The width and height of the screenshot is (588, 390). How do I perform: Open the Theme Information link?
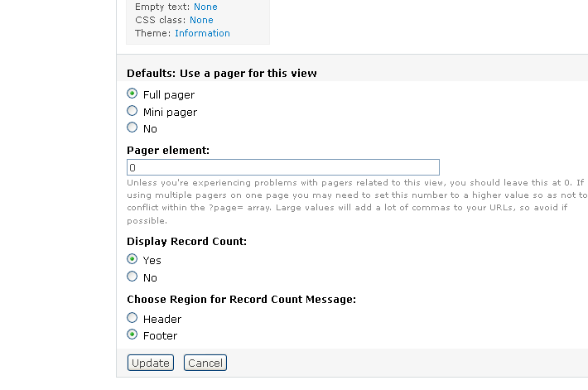tap(202, 33)
